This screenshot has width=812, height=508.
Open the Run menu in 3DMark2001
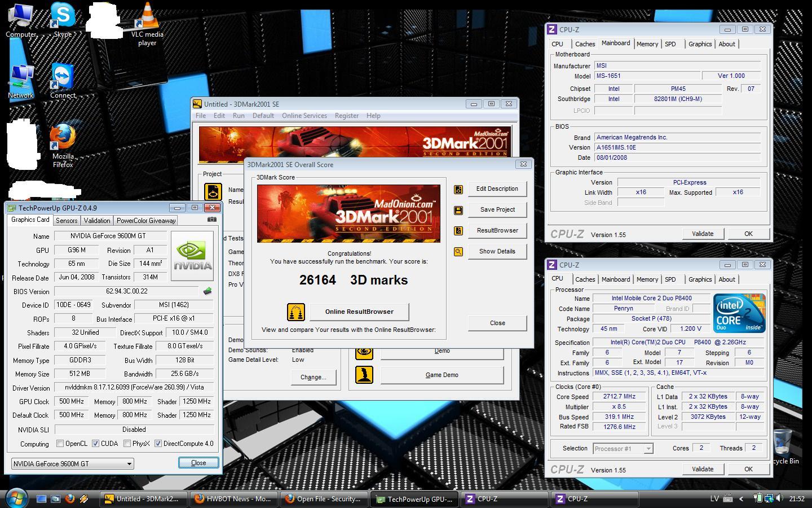239,116
